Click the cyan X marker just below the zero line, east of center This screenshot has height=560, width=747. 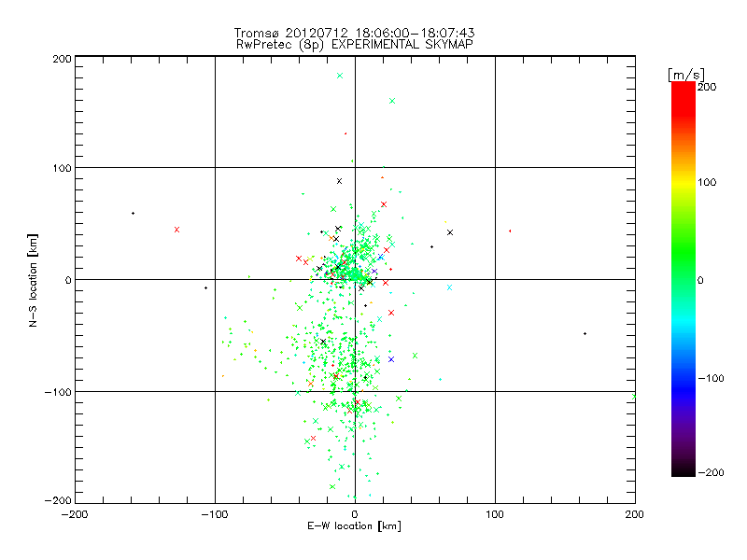click(x=449, y=287)
